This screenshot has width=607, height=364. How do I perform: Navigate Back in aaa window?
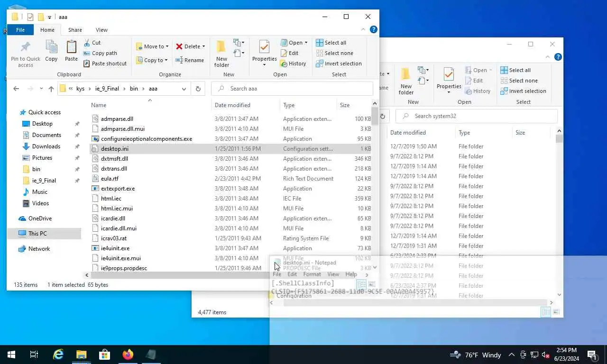(x=16, y=89)
